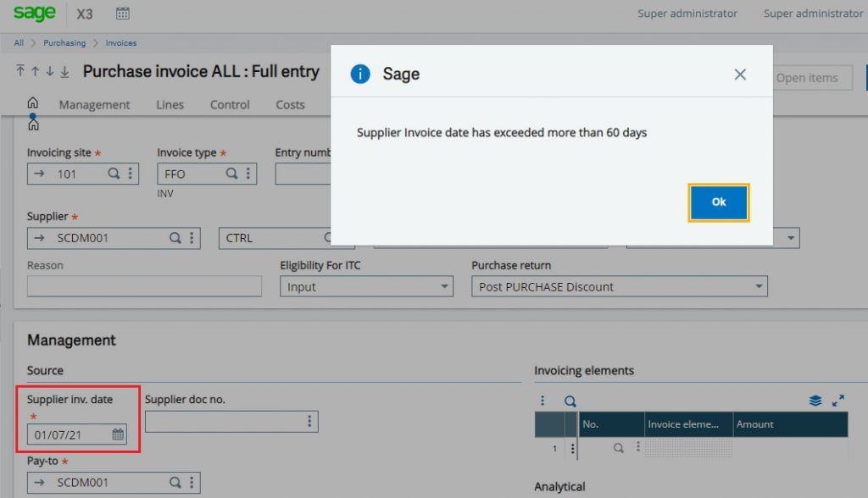Open Pay-to lookup magnifier icon
868x498 pixels.
pyautogui.click(x=175, y=483)
